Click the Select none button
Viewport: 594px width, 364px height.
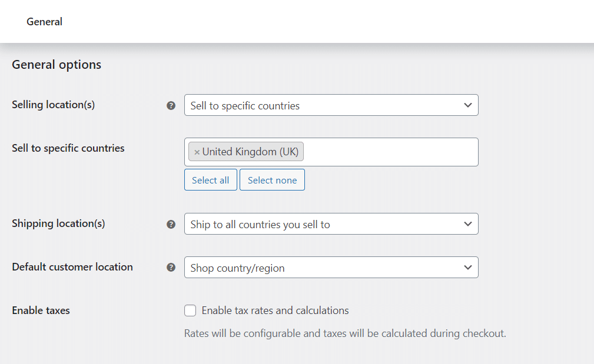pos(272,179)
